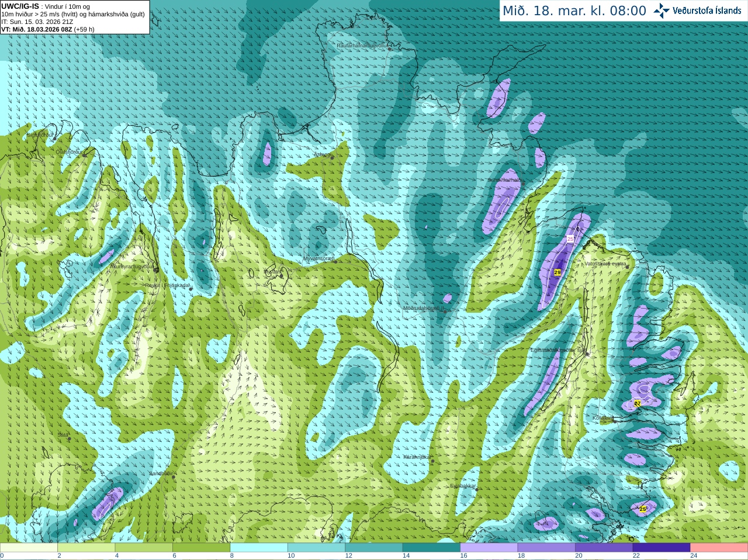Image resolution: width=748 pixels, height=560 pixels.
Task: Select the 18–20 m/s legend swatch
Action: coord(546,548)
